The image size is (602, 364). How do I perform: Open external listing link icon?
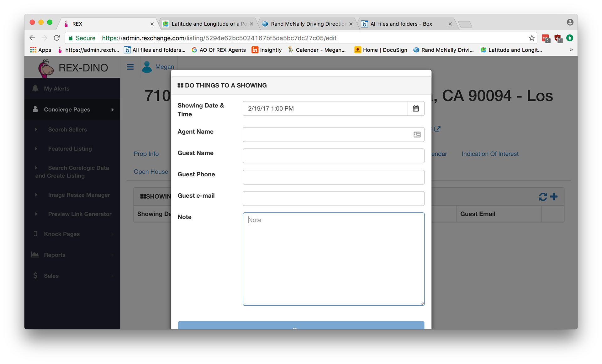[437, 129]
